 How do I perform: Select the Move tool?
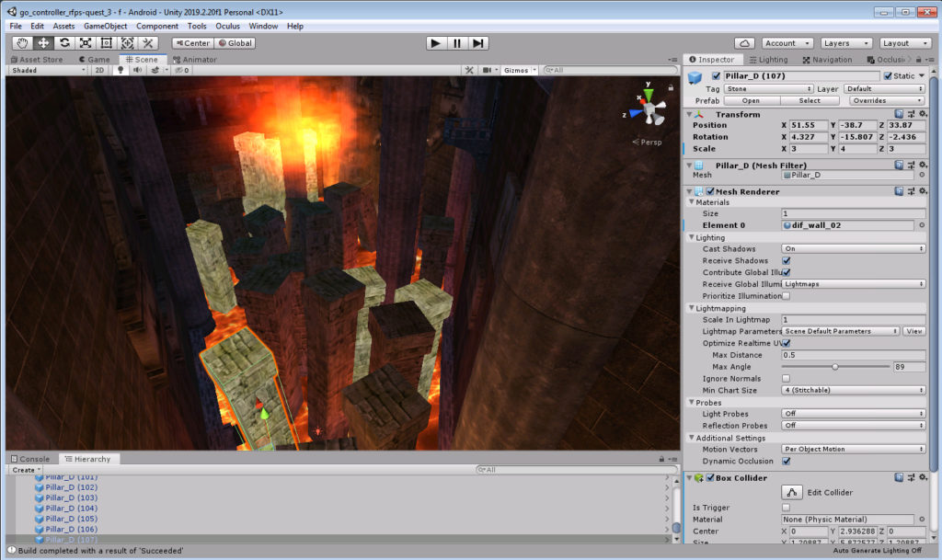point(43,43)
